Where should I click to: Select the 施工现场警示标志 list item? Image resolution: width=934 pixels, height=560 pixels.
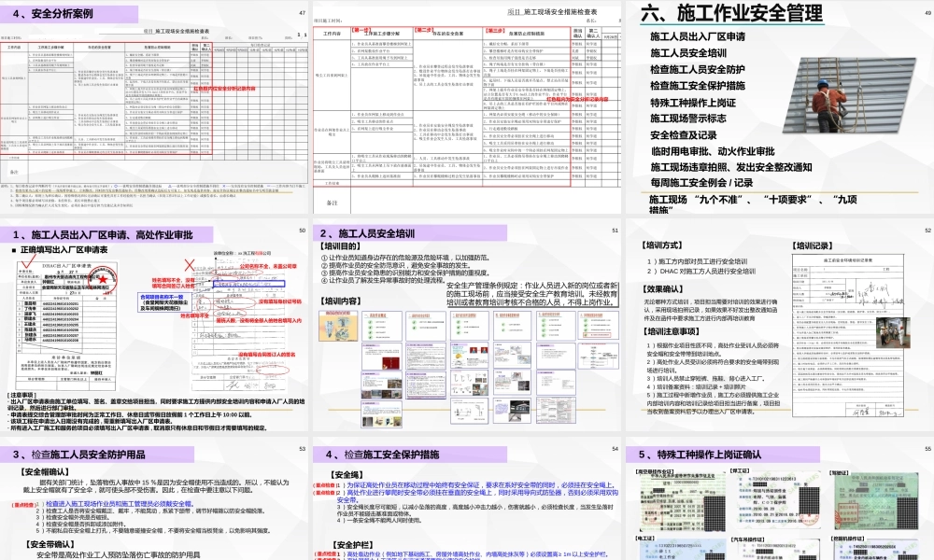pos(688,119)
